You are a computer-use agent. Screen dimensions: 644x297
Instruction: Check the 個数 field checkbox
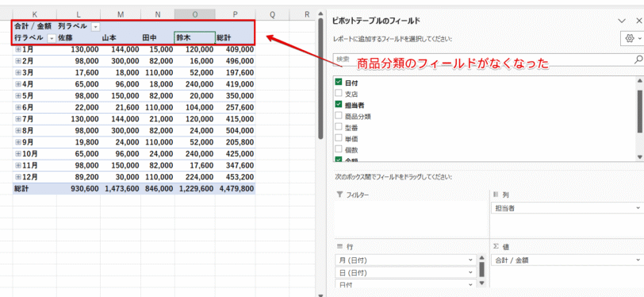click(339, 149)
